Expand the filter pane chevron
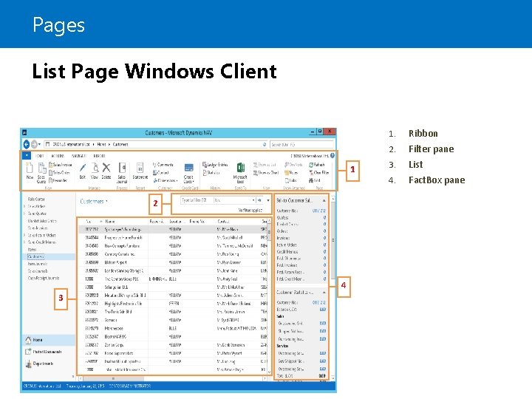 coord(268,200)
